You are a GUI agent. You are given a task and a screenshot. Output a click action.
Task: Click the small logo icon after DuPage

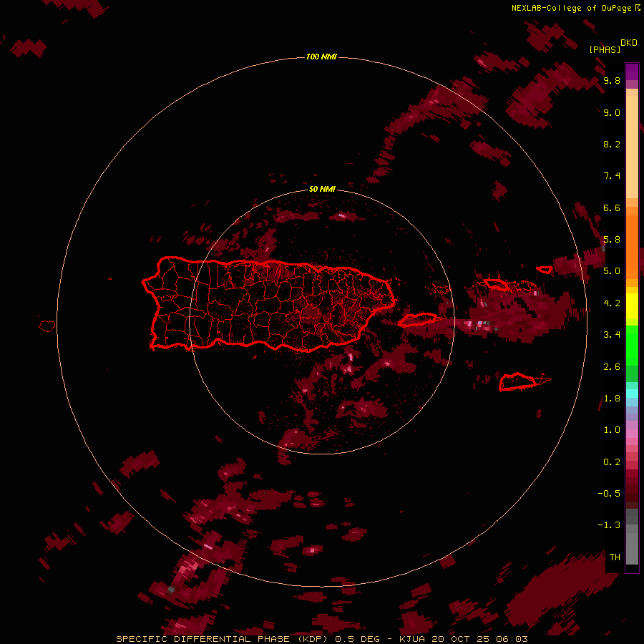(638, 7)
